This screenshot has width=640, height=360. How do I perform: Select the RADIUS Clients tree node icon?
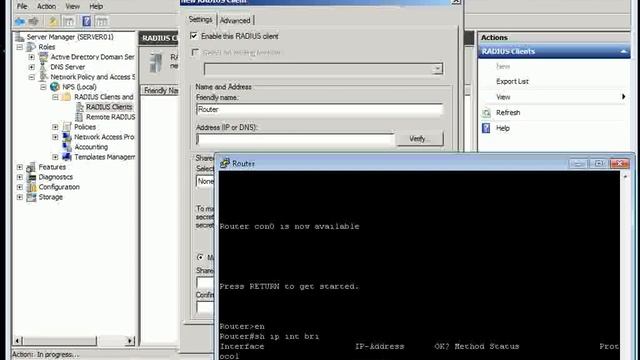tap(80, 107)
